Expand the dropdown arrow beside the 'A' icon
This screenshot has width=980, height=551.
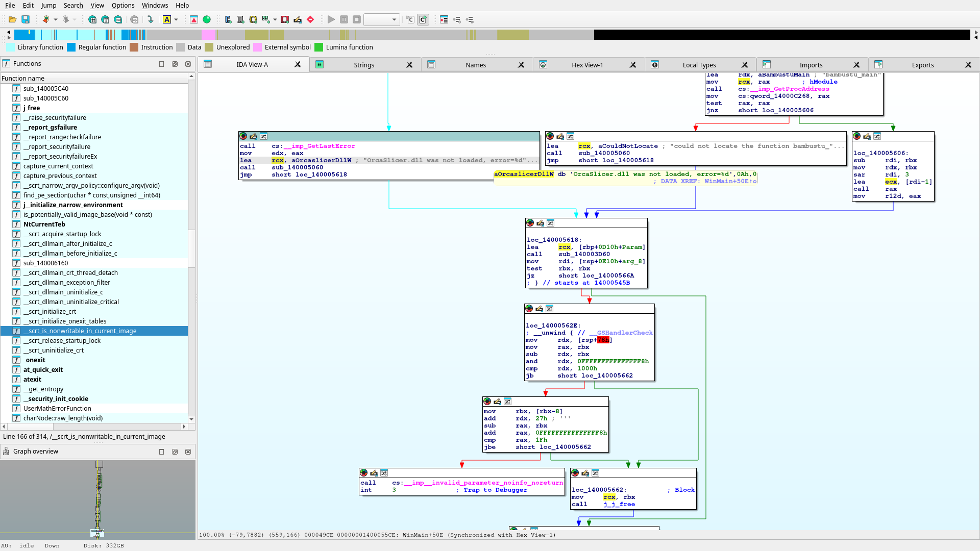coord(176,19)
